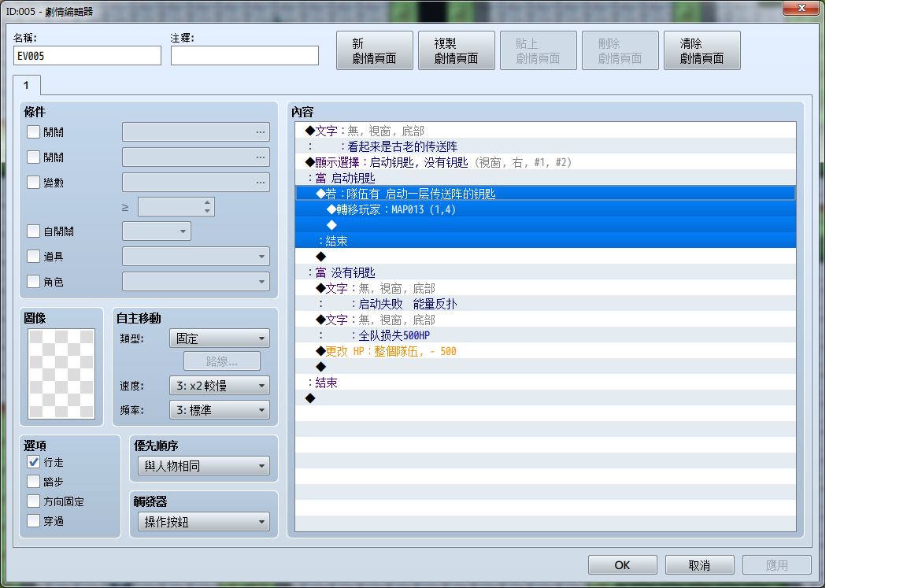Open the 變數 condition selector ellipsis

pos(261,183)
